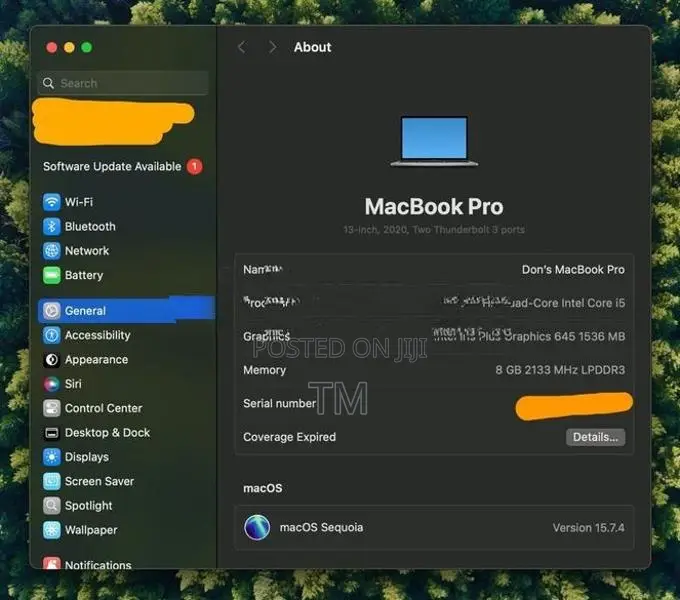The image size is (680, 600).
Task: Select the Network globe icon
Action: tap(52, 251)
